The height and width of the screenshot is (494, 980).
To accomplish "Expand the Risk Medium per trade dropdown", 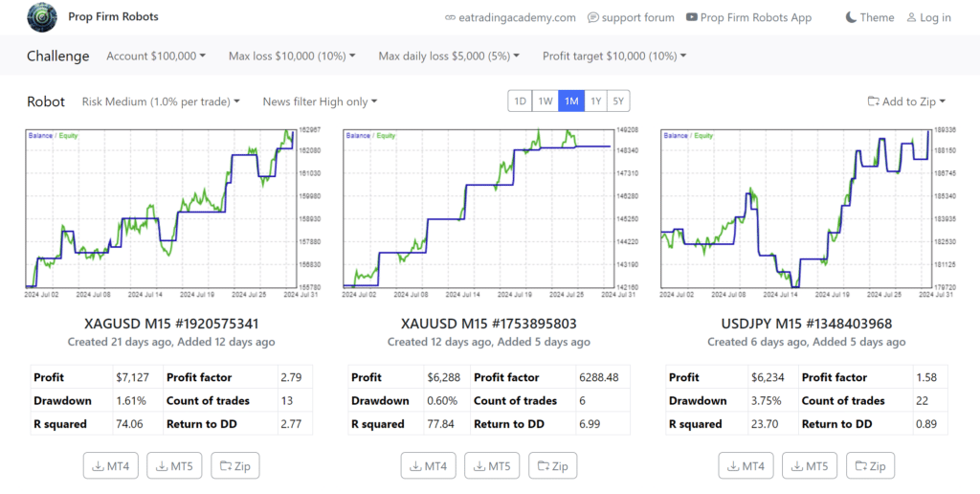I will pos(161,101).
